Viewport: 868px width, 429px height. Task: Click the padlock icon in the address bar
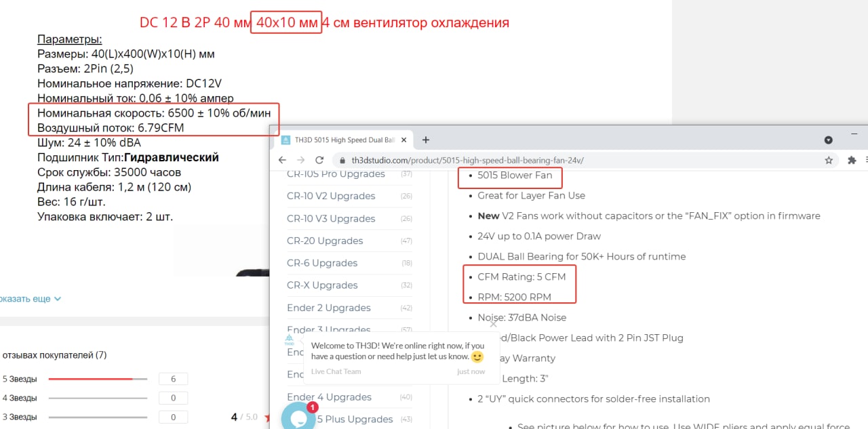pyautogui.click(x=342, y=161)
